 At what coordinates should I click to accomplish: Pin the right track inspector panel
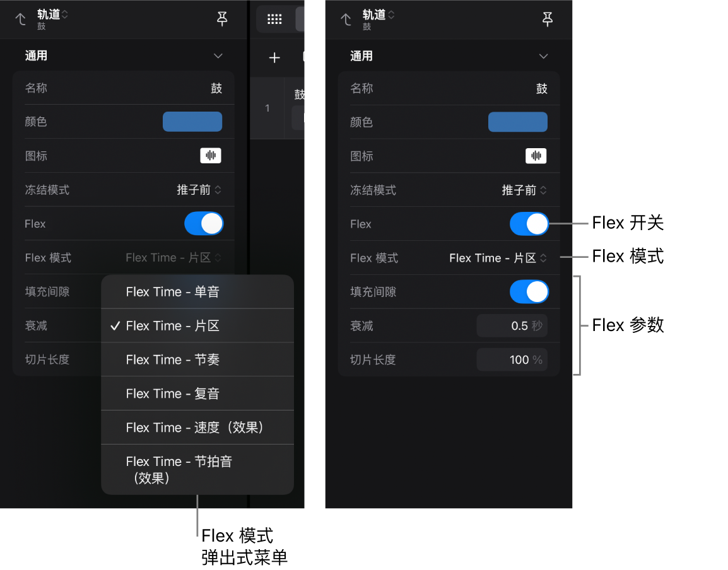pyautogui.click(x=548, y=20)
